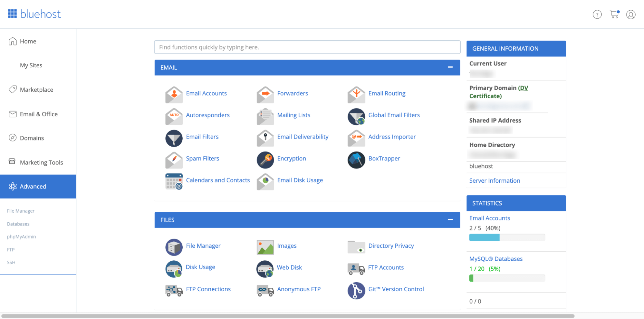This screenshot has height=319, width=644.
Task: Open the File Manager sidebar sublink
Action: pyautogui.click(x=21, y=211)
